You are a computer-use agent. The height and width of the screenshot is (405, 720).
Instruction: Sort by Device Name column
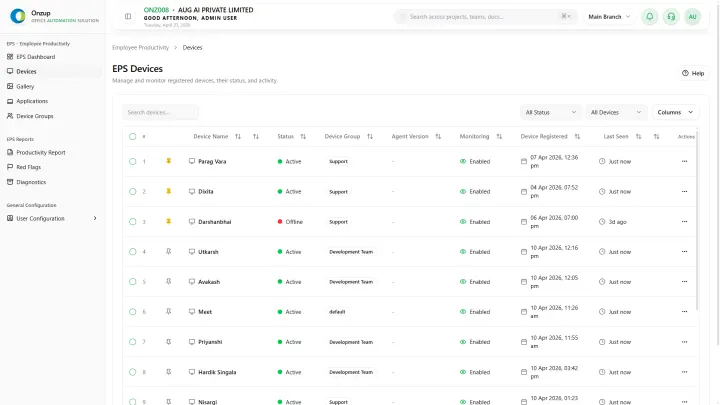238,136
